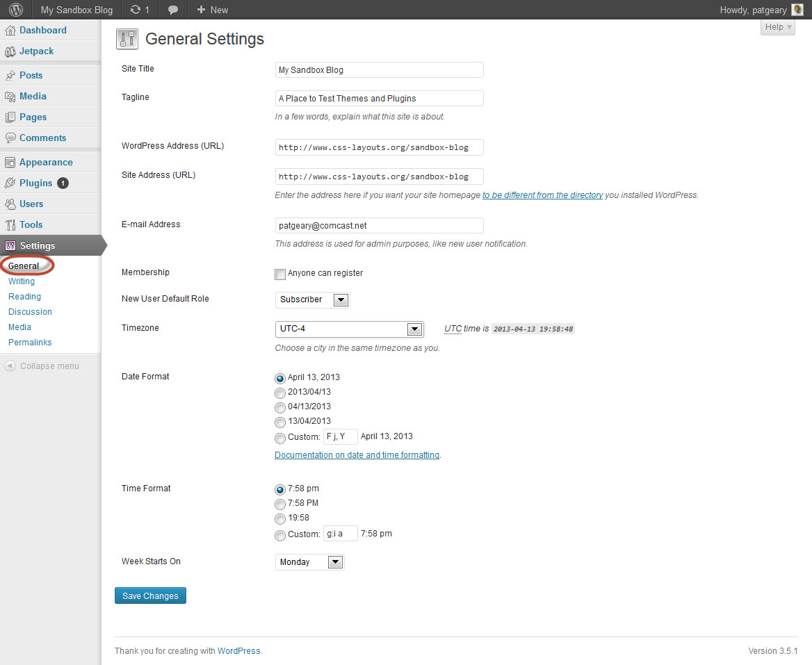
Task: Click the custom date format text box
Action: tap(340, 437)
